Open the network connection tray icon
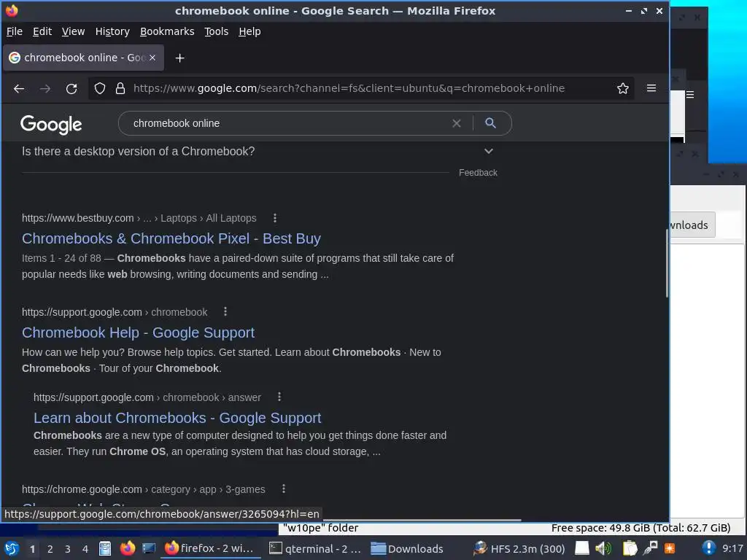 (x=650, y=548)
